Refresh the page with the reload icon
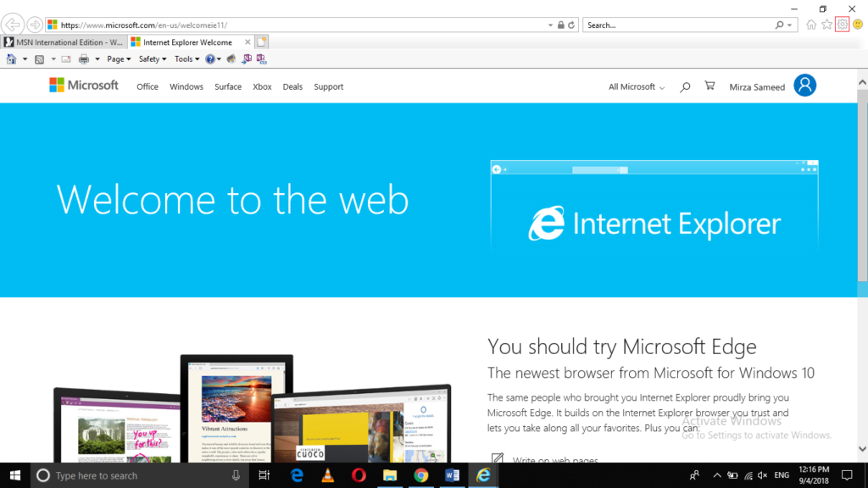This screenshot has height=488, width=868. pyautogui.click(x=571, y=25)
